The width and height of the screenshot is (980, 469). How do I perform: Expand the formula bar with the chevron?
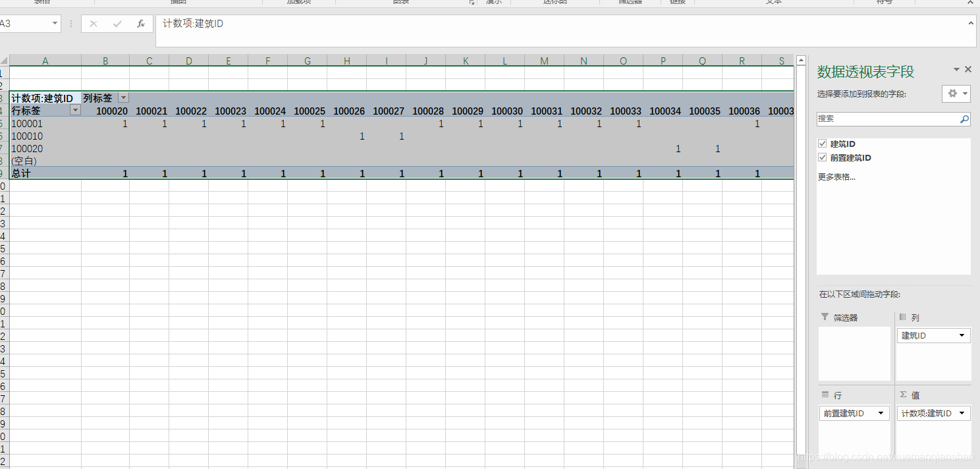pos(971,23)
